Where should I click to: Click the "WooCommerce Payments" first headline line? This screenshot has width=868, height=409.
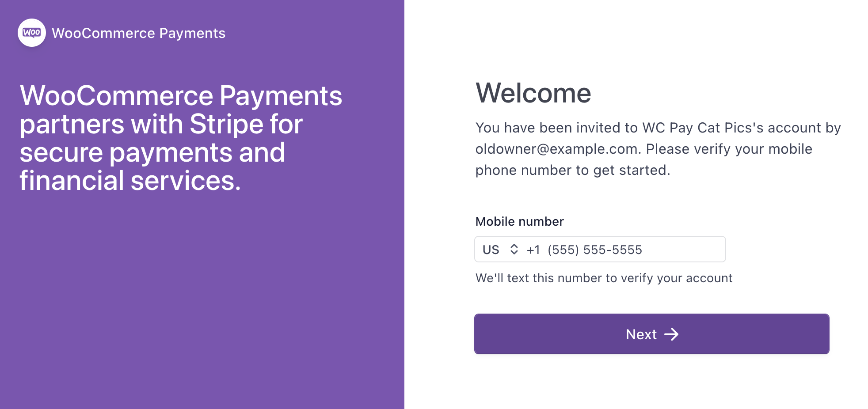tap(181, 96)
